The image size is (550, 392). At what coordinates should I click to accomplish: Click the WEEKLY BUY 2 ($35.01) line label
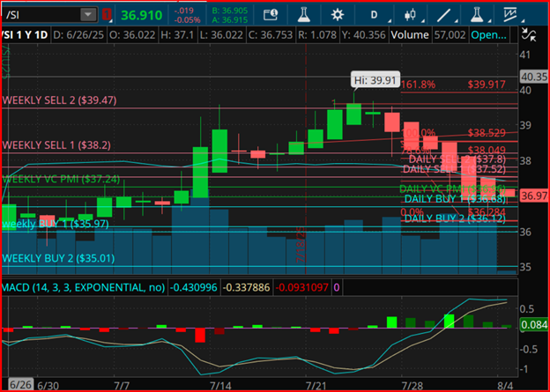click(58, 258)
